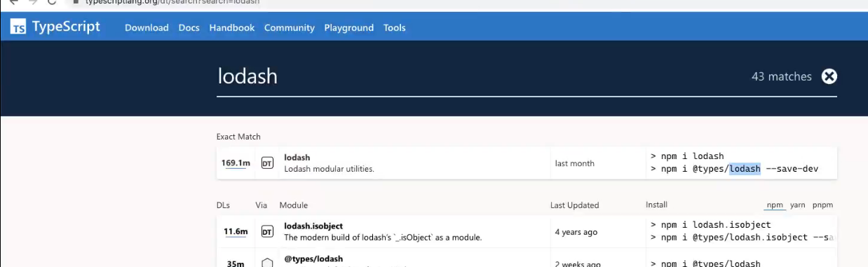Viewport: 868px width, 267px height.
Task: Switch install commands to pnpm
Action: click(822, 205)
